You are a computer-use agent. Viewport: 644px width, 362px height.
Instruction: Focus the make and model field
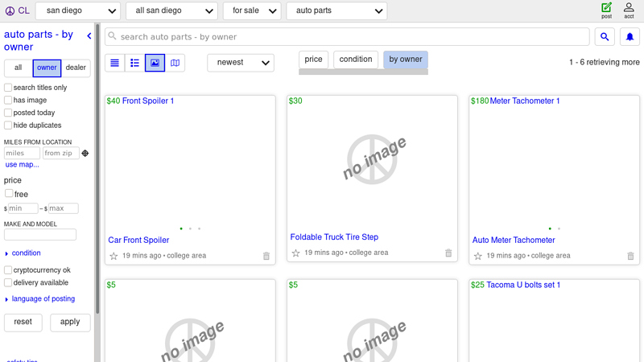coord(40,235)
